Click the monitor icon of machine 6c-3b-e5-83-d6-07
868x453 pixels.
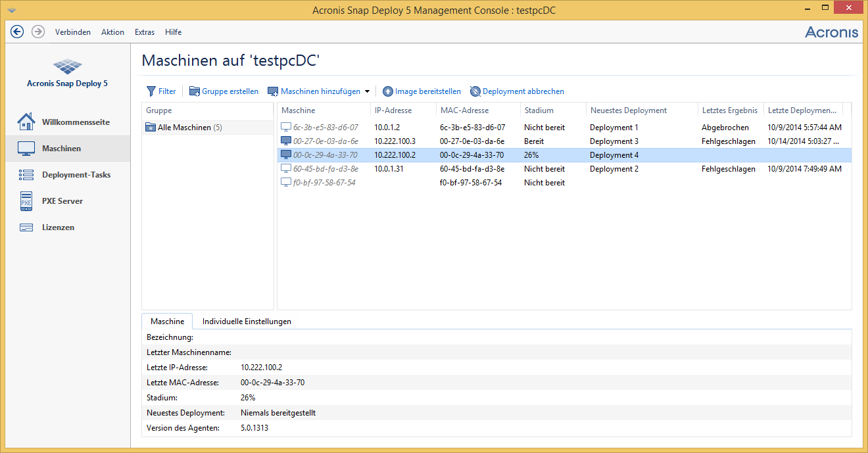click(x=286, y=128)
